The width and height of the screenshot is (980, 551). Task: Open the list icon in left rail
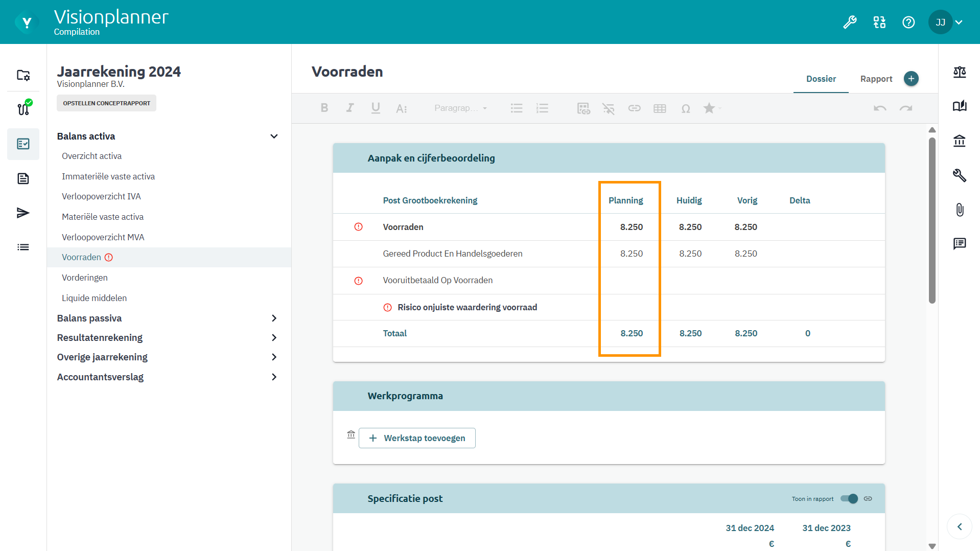(x=23, y=247)
